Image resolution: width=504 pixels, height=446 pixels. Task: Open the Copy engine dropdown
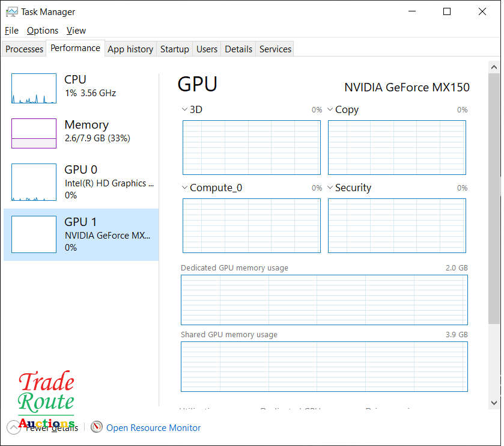click(330, 109)
